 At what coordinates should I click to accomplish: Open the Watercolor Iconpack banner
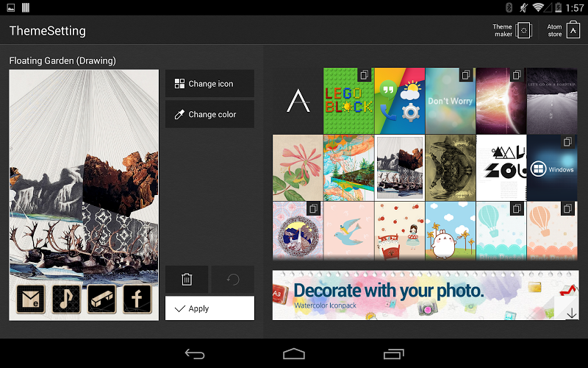point(426,295)
